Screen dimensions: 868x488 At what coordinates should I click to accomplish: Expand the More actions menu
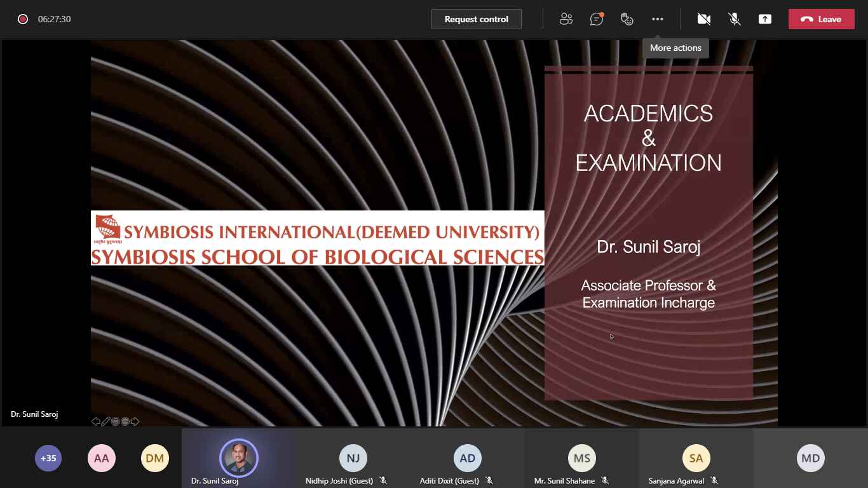tap(657, 19)
